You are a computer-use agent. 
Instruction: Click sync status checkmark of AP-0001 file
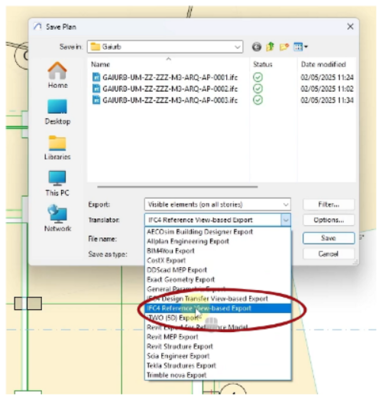pos(258,77)
